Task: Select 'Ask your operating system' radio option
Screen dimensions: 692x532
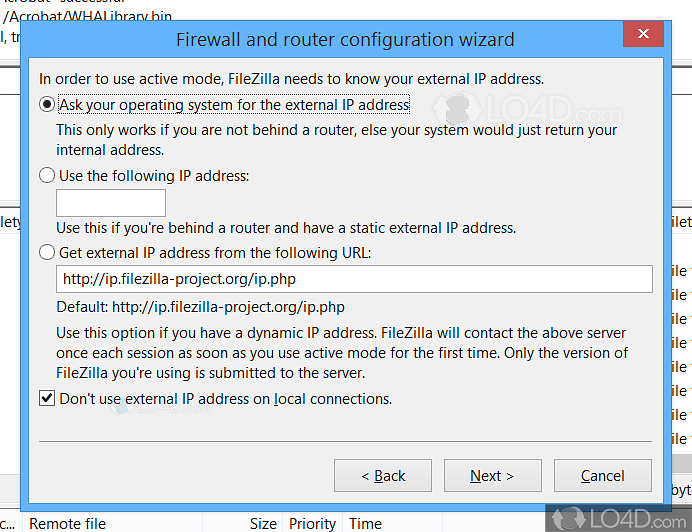Action: pos(47,104)
